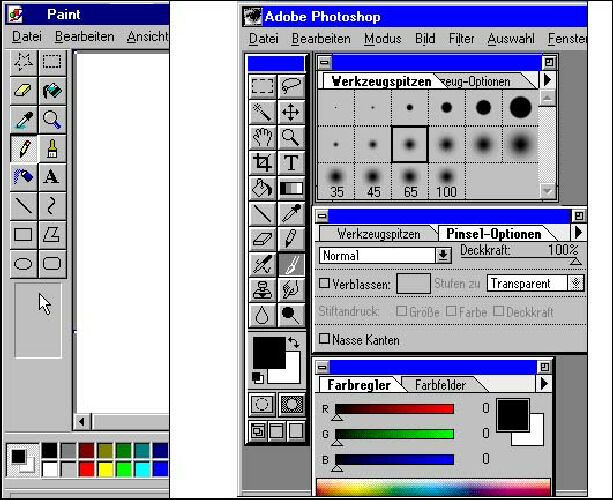This screenshot has height=500, width=613.
Task: Select the rectangular Select tool in Paint
Action: click(x=52, y=63)
